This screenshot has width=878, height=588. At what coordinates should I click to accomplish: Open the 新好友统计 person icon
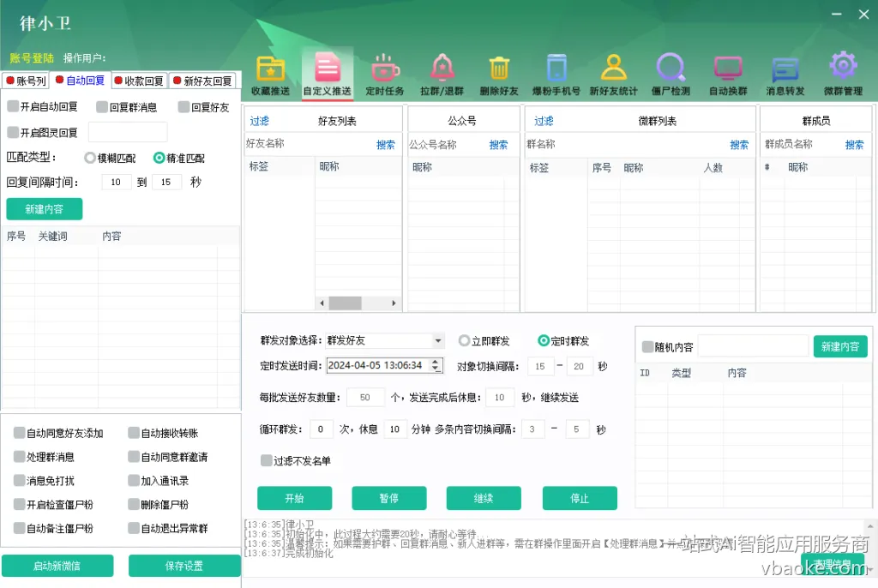coord(613,75)
